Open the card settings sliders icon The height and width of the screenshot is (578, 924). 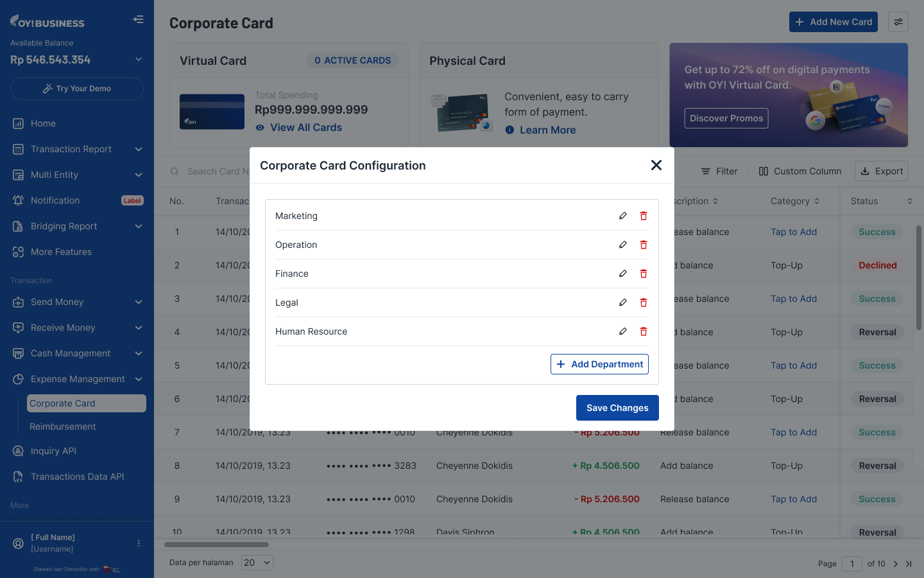click(898, 22)
